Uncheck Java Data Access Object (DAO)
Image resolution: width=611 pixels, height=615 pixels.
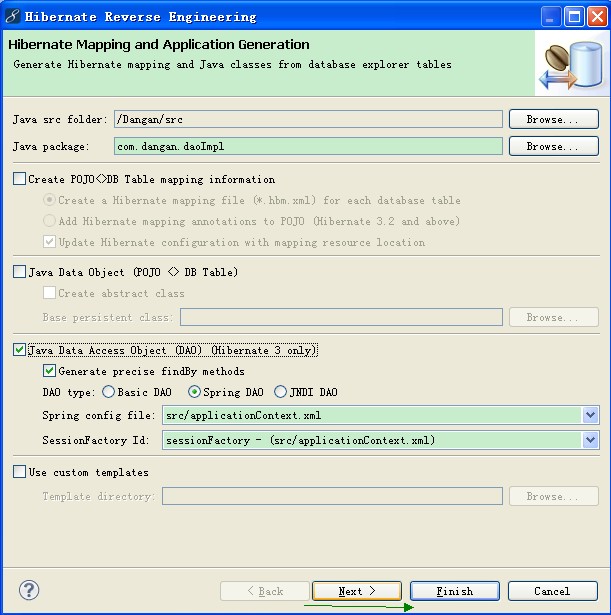pos(19,349)
